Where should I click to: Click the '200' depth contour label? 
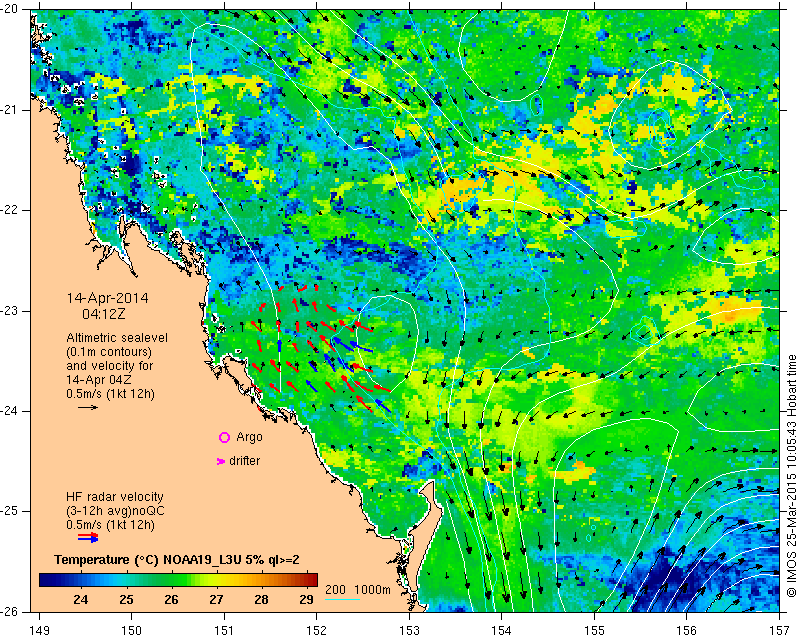336,590
